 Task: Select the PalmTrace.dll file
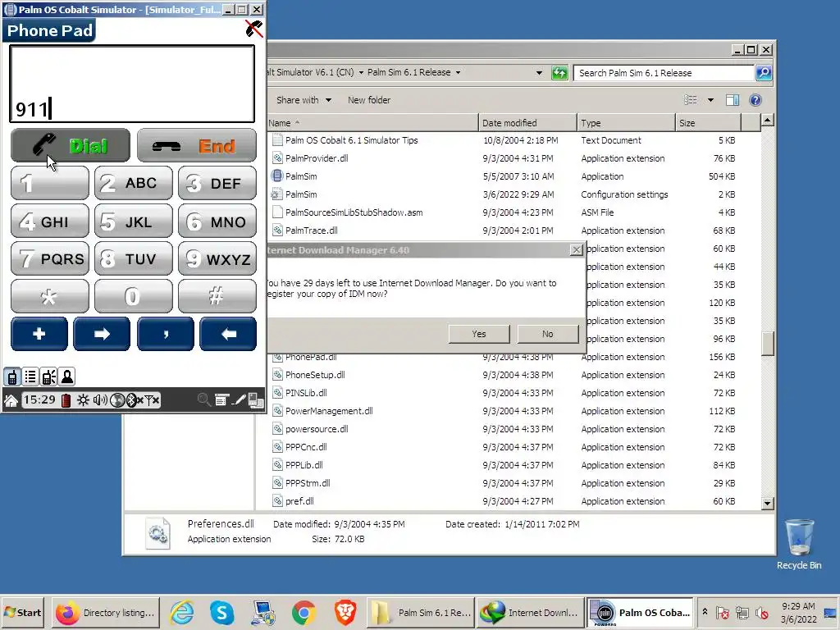click(x=311, y=231)
